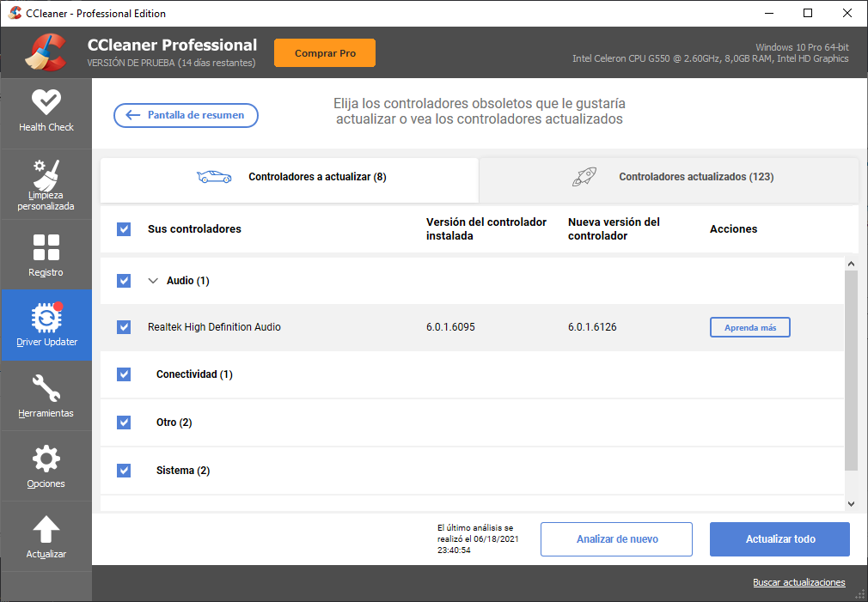Select Driver Updater chip icon

(46, 318)
